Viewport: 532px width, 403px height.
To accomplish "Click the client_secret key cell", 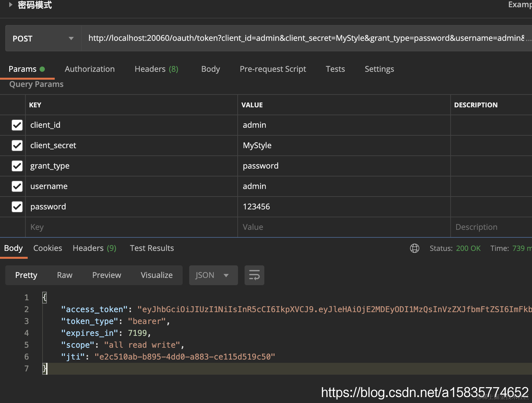I will pyautogui.click(x=132, y=146).
